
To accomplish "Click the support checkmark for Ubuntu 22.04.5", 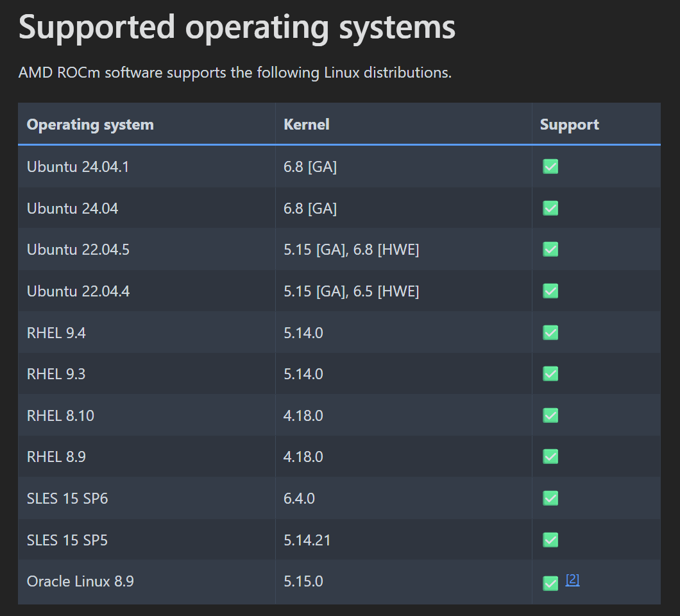I will [550, 250].
